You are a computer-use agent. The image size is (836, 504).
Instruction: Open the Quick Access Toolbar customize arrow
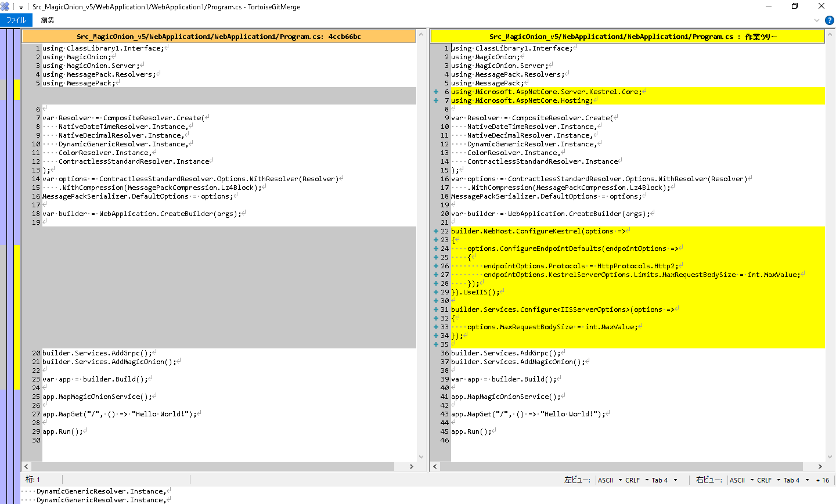click(x=21, y=8)
